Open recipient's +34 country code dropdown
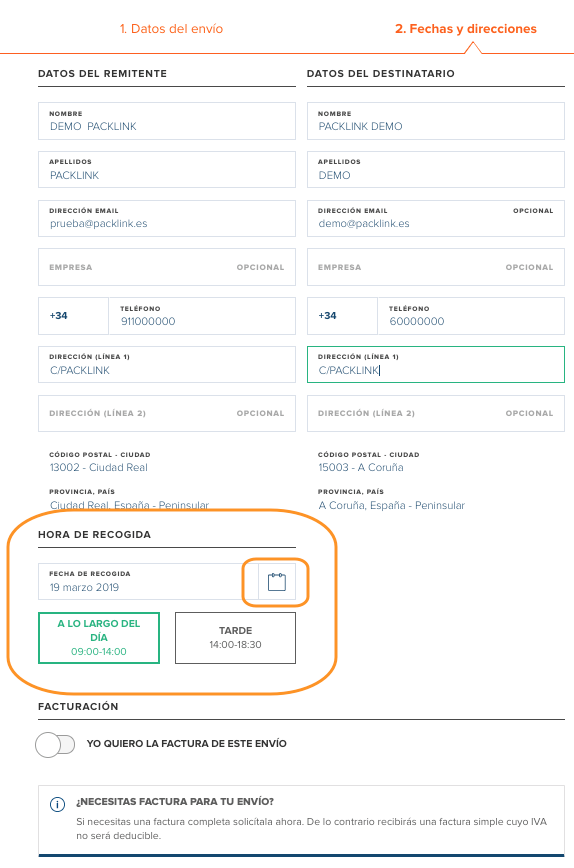574x868 pixels. click(x=342, y=316)
